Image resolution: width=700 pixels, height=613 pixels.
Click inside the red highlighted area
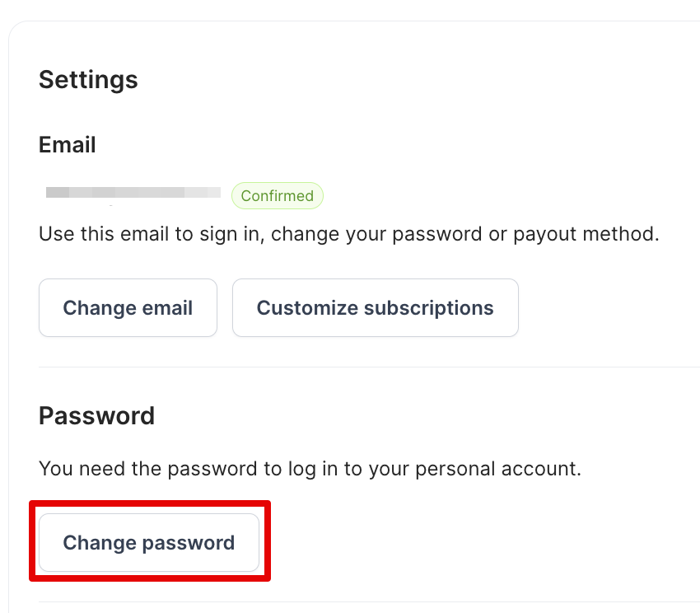click(148, 542)
